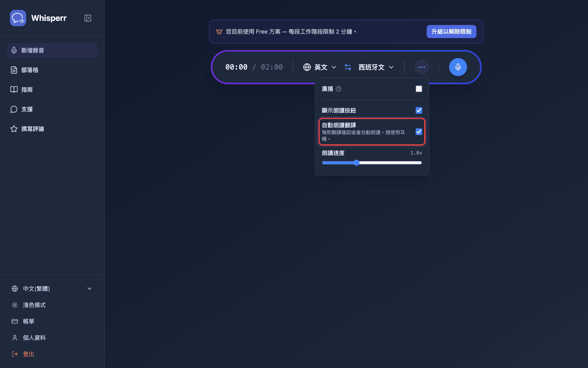Viewport: 588px width, 368px height.
Task: Click the help icon next to 廣播
Action: click(x=338, y=89)
